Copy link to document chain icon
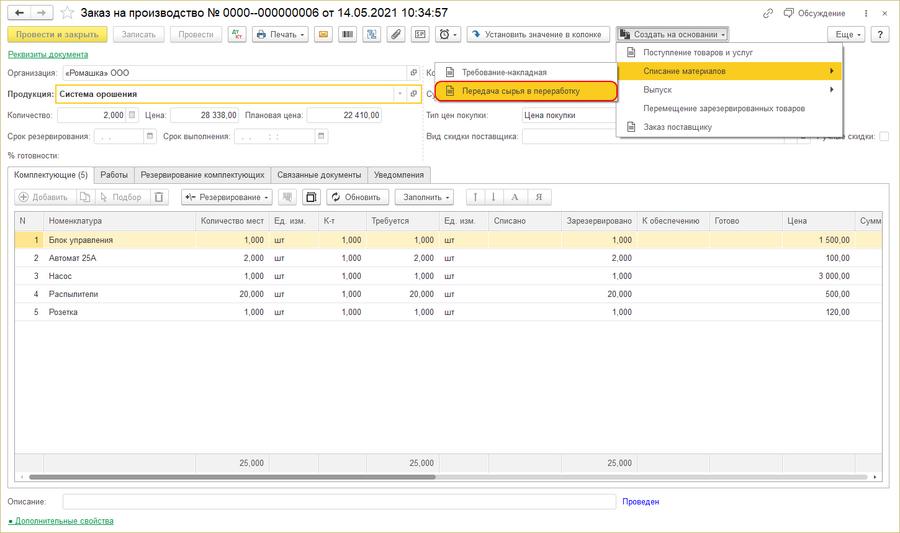 click(x=768, y=13)
